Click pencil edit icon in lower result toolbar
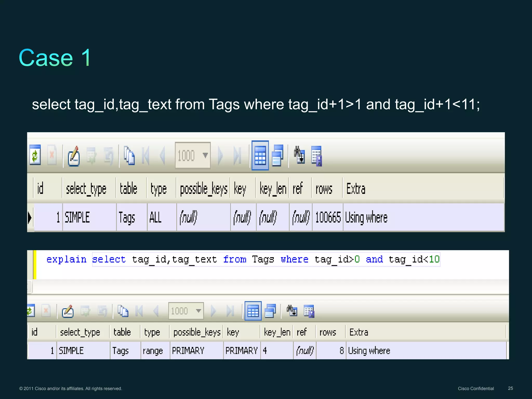 (68, 311)
